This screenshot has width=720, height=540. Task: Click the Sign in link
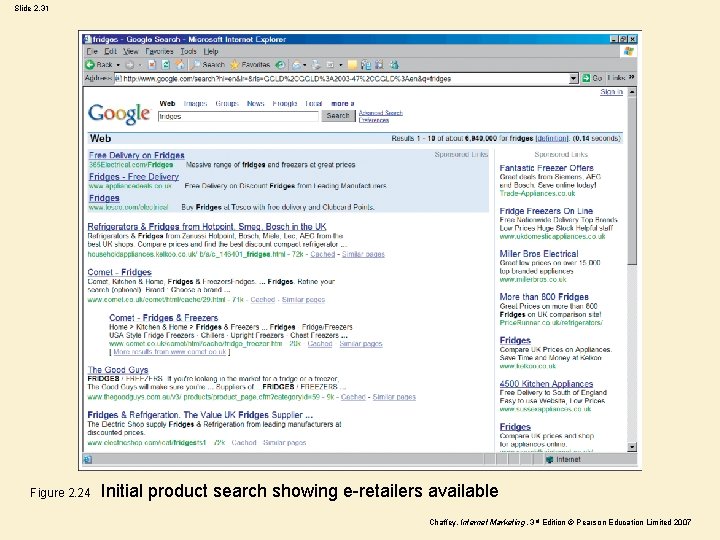click(611, 92)
